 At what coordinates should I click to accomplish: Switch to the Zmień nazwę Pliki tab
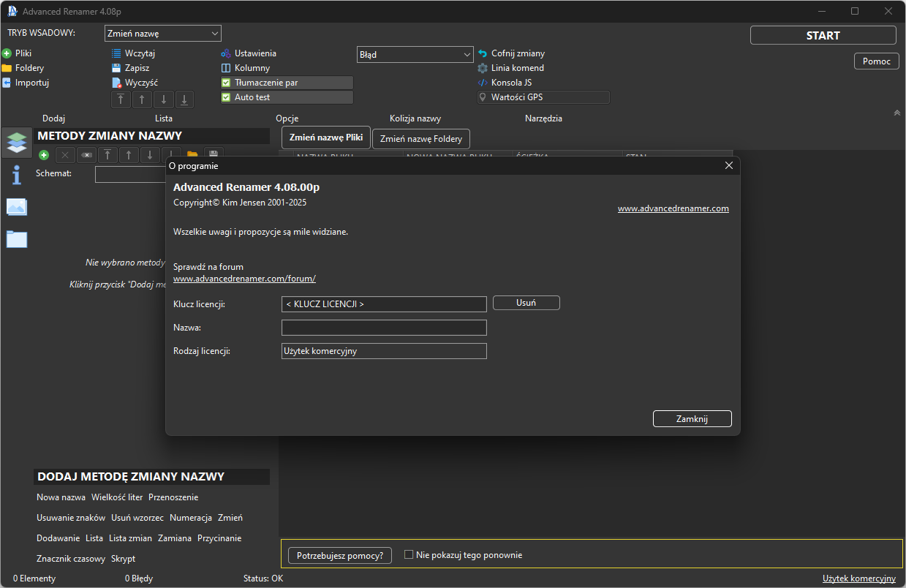tap(326, 137)
